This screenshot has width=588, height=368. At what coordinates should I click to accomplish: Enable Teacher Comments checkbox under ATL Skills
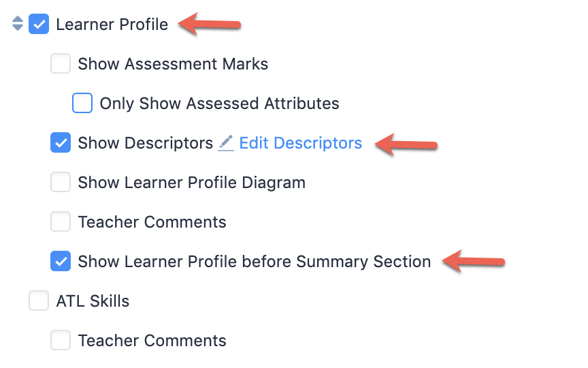[x=61, y=340]
